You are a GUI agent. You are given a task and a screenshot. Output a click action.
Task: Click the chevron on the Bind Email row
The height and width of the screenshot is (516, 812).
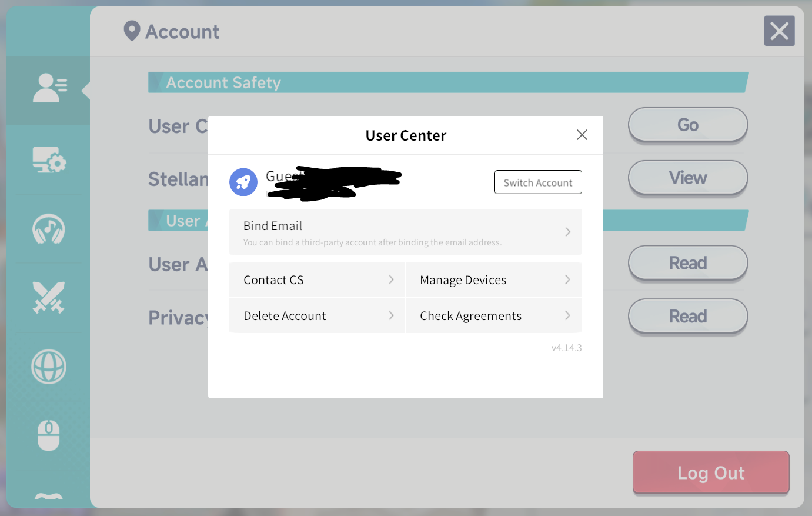568,232
